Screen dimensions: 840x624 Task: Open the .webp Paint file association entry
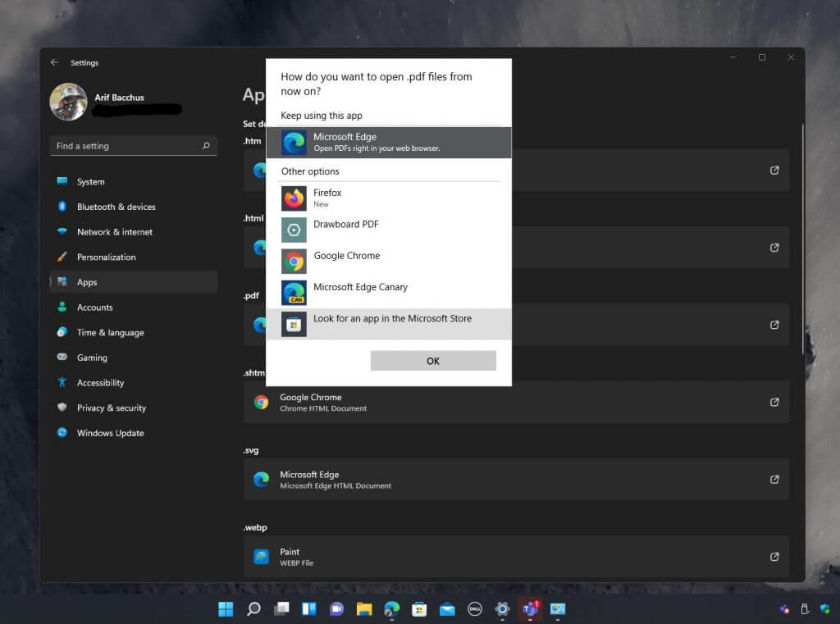[x=517, y=556]
